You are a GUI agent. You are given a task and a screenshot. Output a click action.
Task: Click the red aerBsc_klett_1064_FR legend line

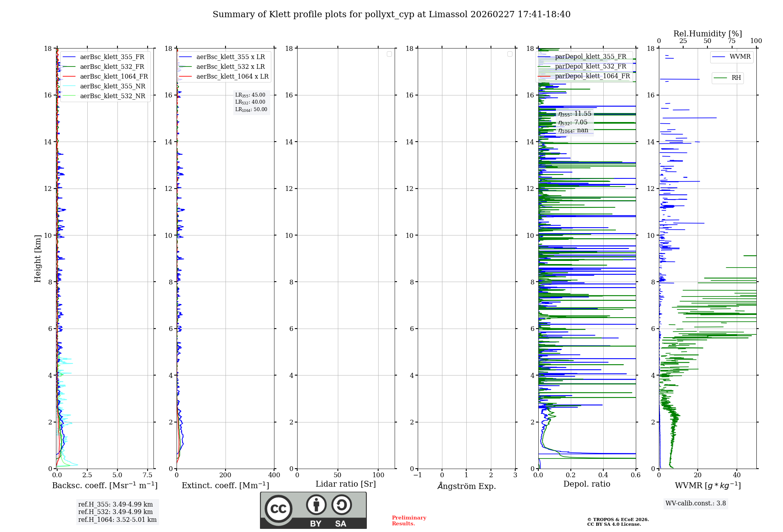69,77
